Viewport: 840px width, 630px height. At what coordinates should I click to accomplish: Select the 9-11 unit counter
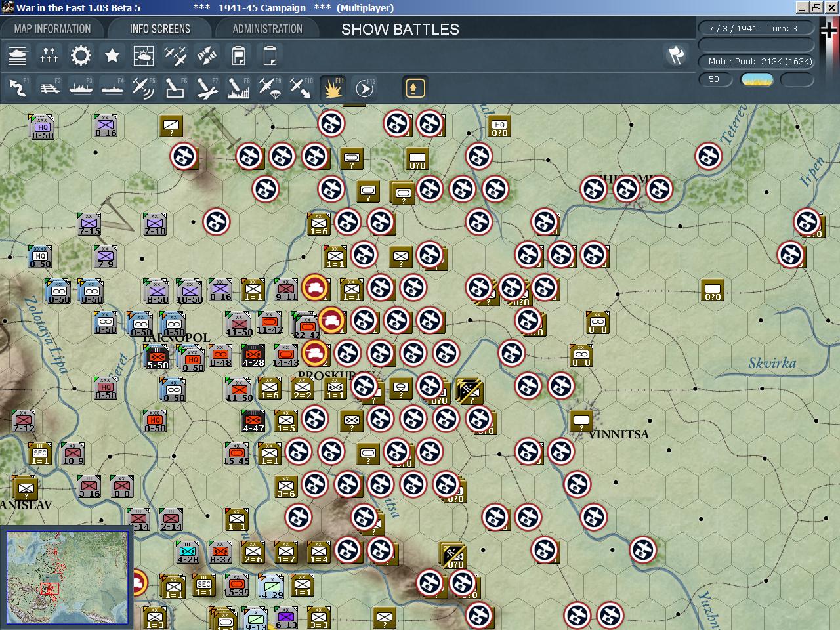(286, 290)
